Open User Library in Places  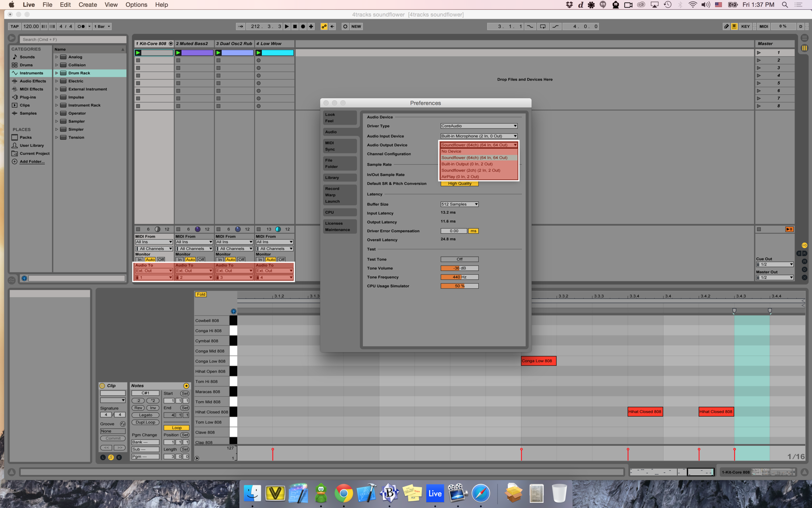32,146
